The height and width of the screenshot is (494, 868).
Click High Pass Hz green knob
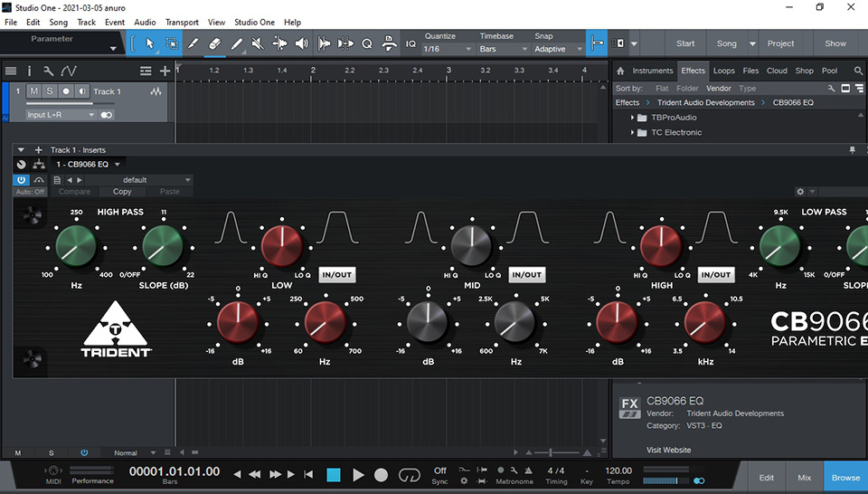coord(76,246)
